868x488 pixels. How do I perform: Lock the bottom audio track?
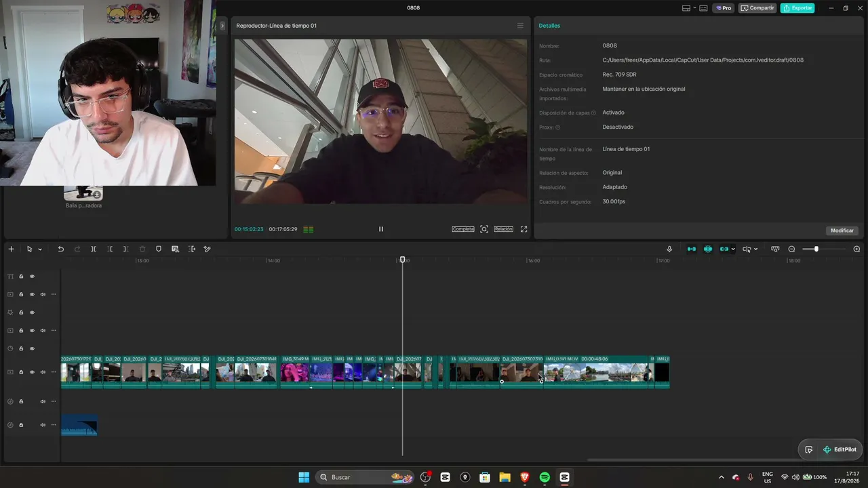pyautogui.click(x=21, y=425)
